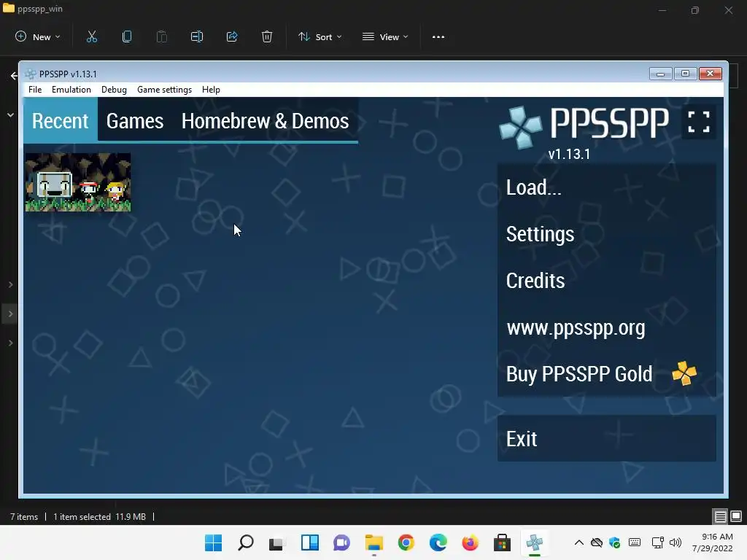Open Task View on taskbar
Image resolution: width=747 pixels, height=560 pixels.
point(276,542)
